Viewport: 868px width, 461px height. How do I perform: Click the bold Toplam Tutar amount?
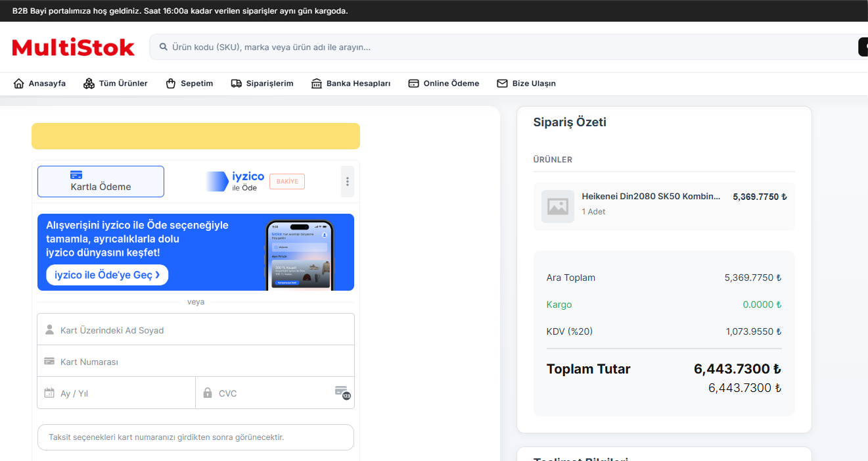coord(737,369)
